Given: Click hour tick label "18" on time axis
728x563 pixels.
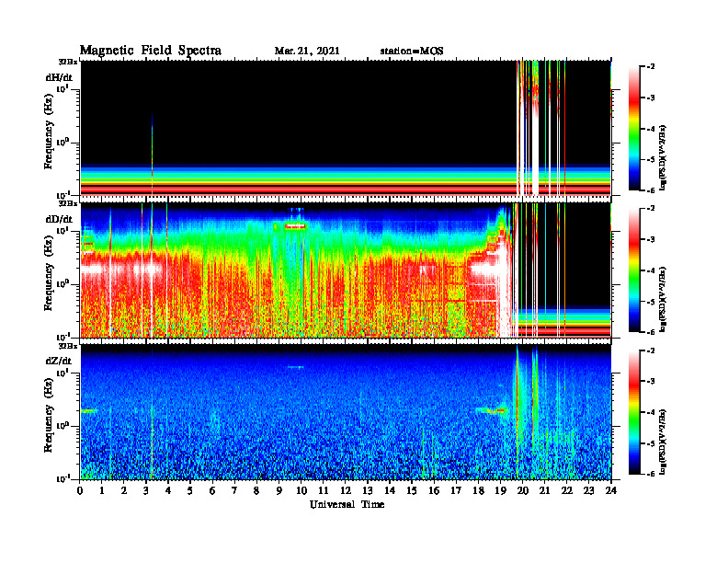Looking at the screenshot, I should tap(478, 490).
